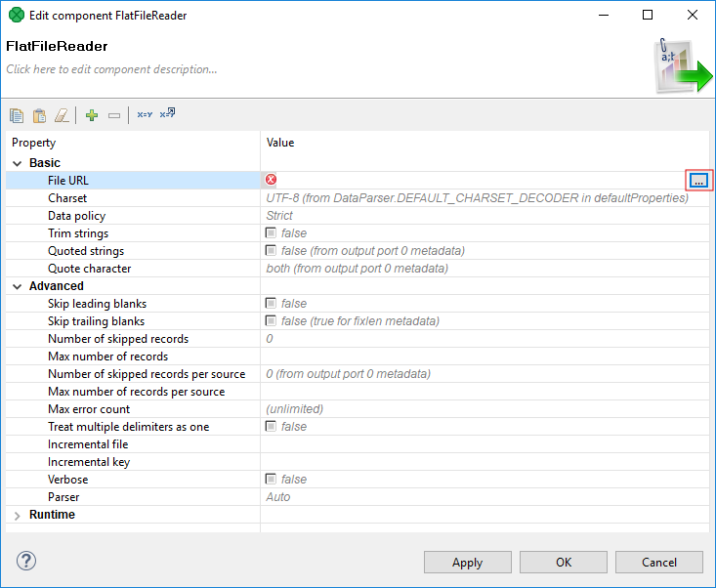Enable the Skip leading blanks checkbox
716x588 pixels.
[272, 304]
